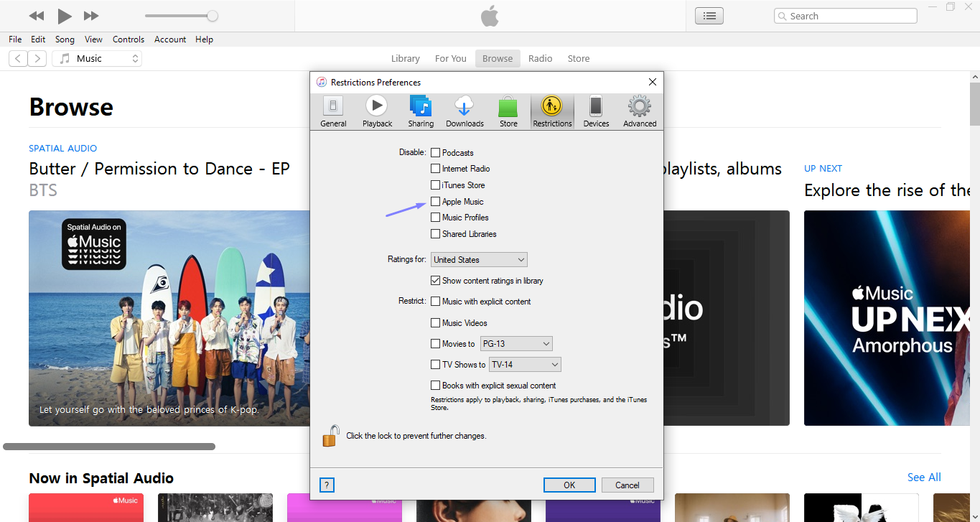Screen dimensions: 980x522
Task: Click OK in Restrictions Preferences
Action: tap(569, 485)
